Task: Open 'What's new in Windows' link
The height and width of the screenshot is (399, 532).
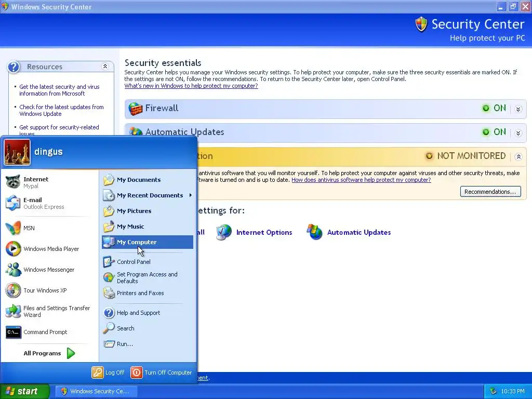Action: 191,86
